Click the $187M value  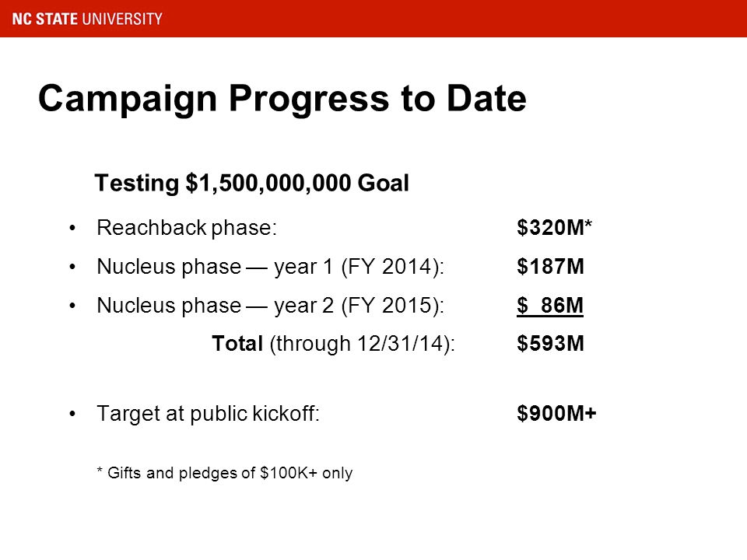(x=550, y=266)
